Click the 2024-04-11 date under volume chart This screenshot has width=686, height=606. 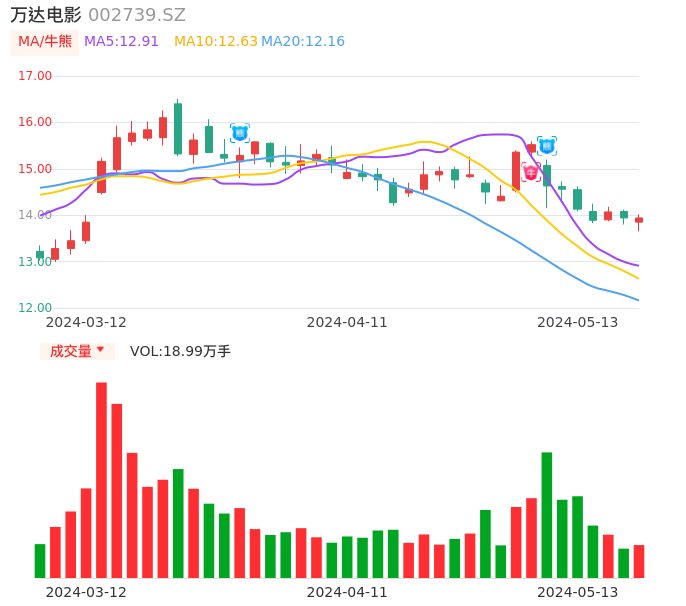[347, 592]
